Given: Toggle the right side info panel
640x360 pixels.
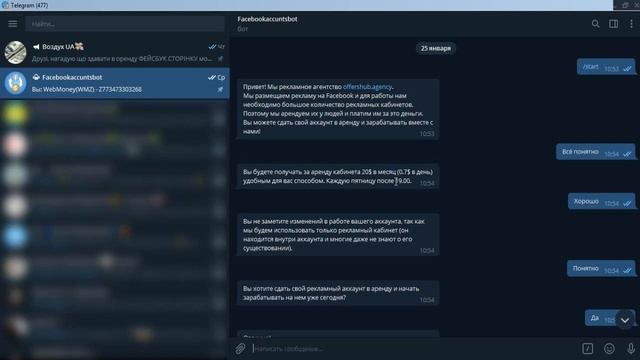Looking at the screenshot, I should click(x=613, y=24).
